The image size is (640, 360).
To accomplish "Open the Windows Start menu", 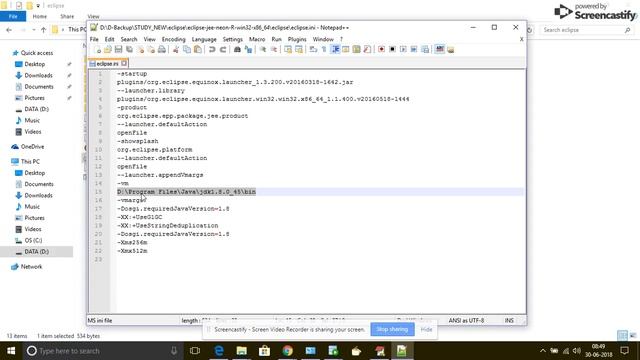I will (11, 351).
